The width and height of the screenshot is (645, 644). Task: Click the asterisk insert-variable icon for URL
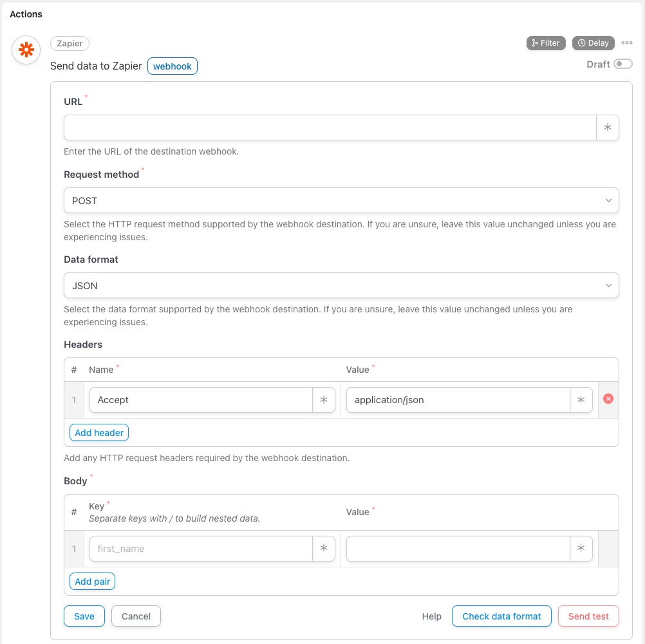pos(607,128)
